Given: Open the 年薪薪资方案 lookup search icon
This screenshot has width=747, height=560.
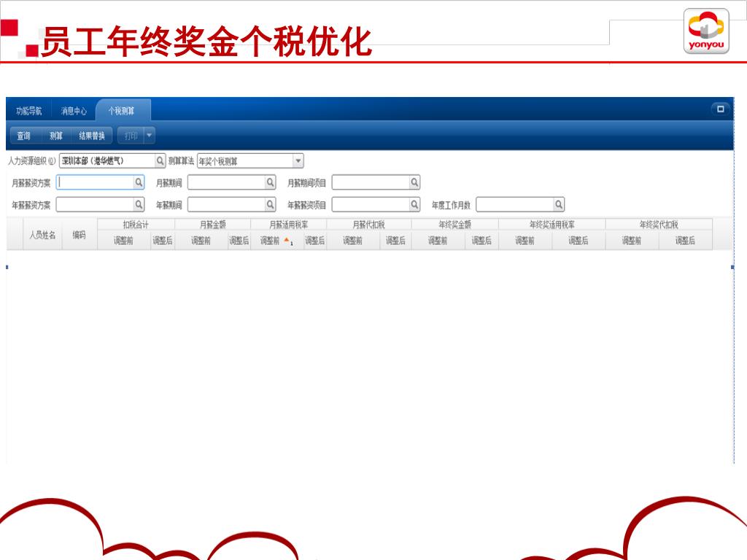Looking at the screenshot, I should point(139,205).
